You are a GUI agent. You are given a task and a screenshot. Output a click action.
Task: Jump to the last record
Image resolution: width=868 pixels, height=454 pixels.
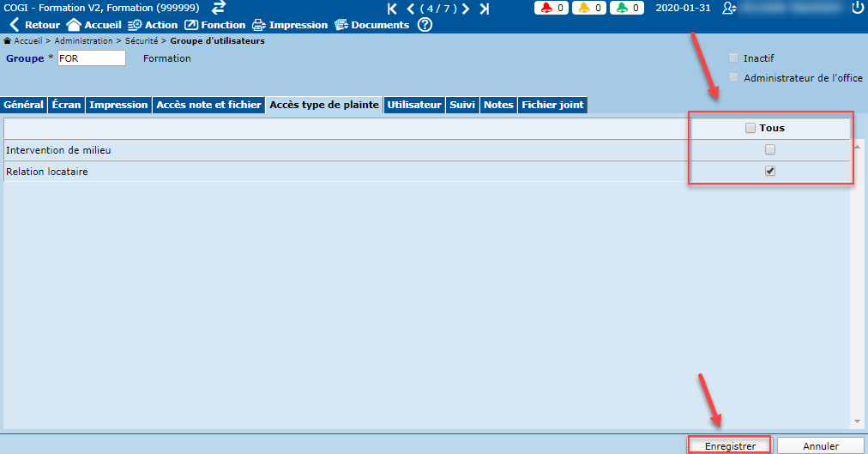[485, 9]
